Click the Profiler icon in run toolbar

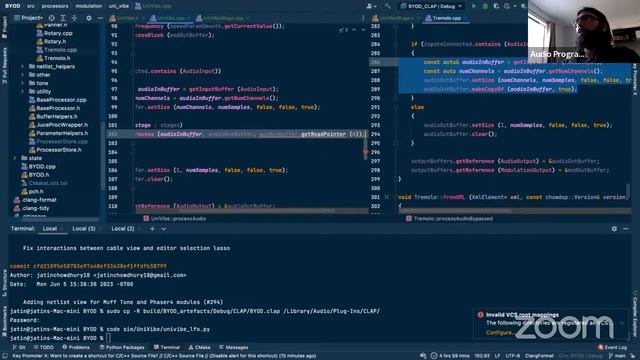508,6
